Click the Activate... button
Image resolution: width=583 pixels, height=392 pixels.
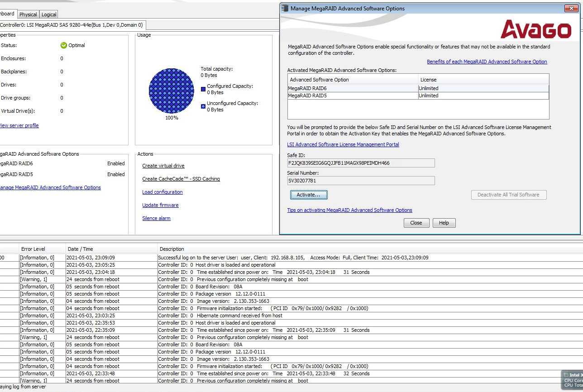308,195
